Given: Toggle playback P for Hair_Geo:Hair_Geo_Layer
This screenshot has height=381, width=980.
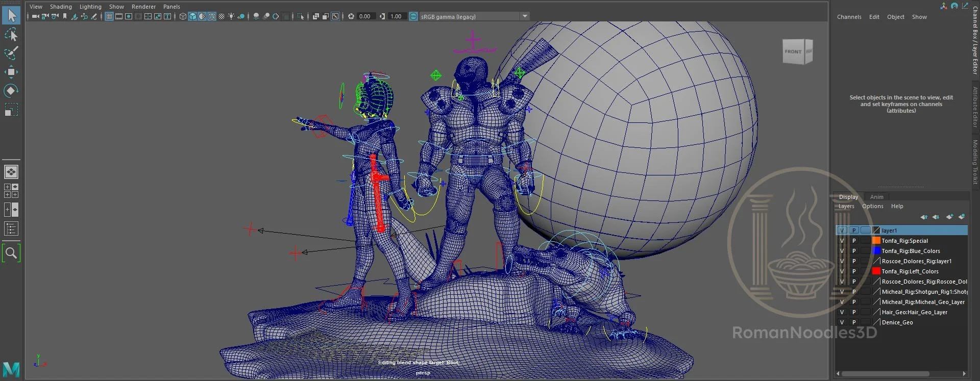Looking at the screenshot, I should coord(854,312).
